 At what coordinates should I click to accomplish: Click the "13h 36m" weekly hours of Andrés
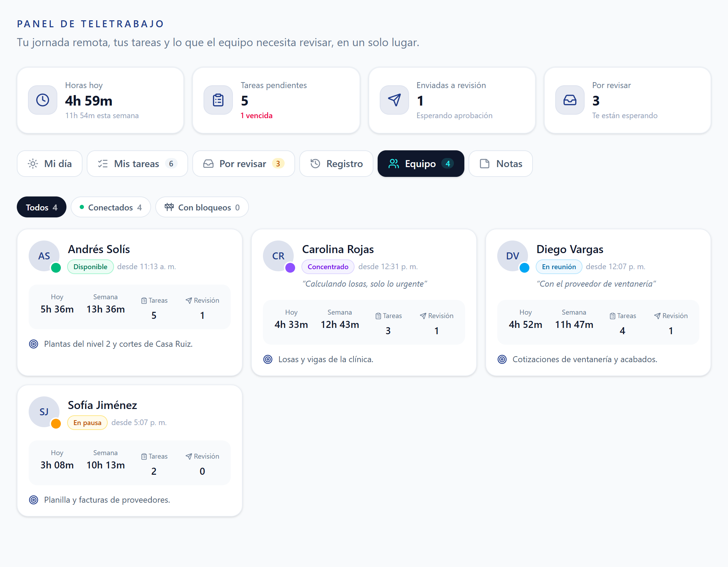coord(106,309)
